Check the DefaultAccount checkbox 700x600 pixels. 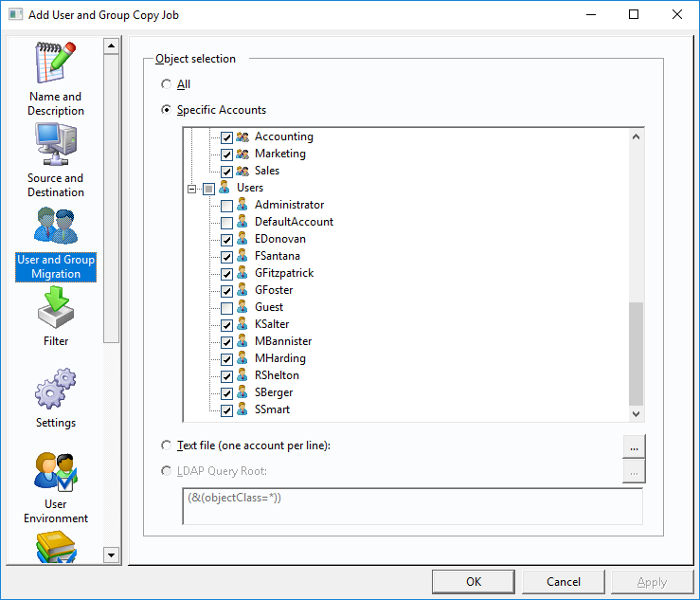coord(226,223)
